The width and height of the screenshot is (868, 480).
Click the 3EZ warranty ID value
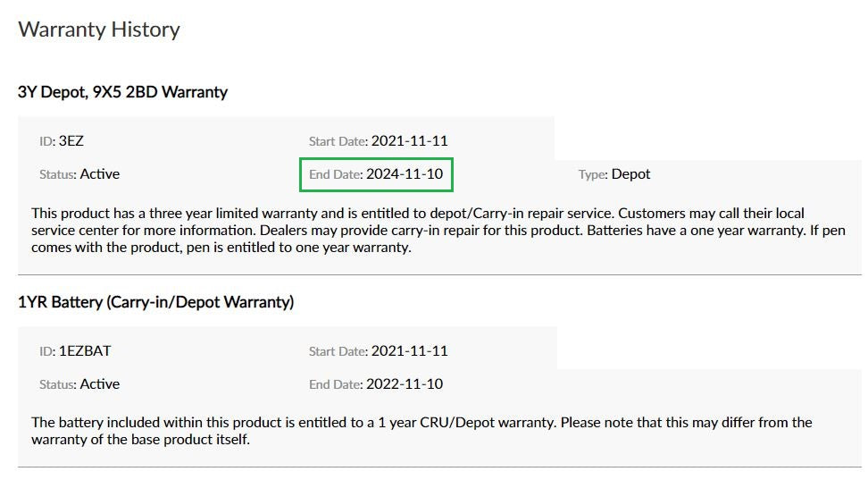(x=71, y=140)
